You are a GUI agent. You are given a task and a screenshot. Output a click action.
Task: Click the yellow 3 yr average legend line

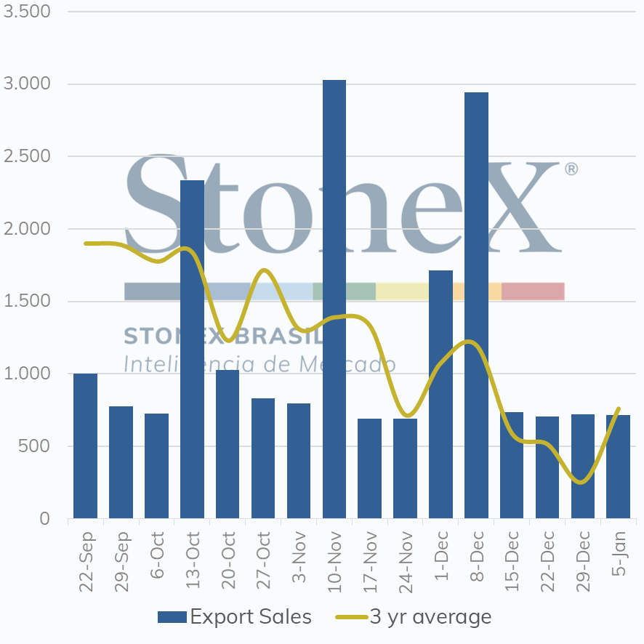coord(352,617)
